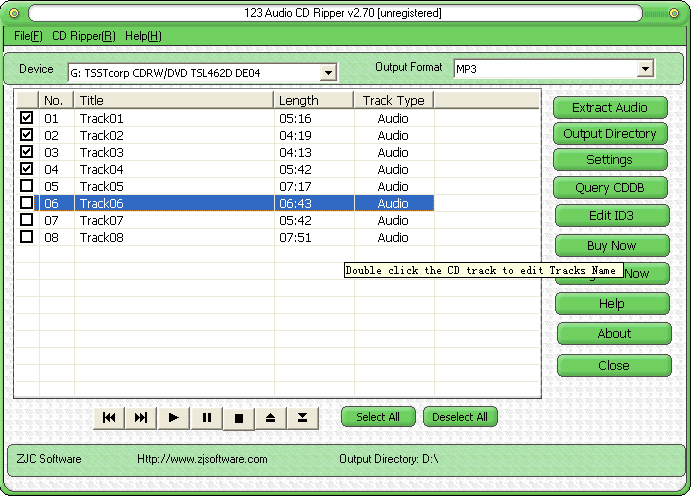Select the Track05 title row
This screenshot has width=695, height=499.
[x=102, y=187]
